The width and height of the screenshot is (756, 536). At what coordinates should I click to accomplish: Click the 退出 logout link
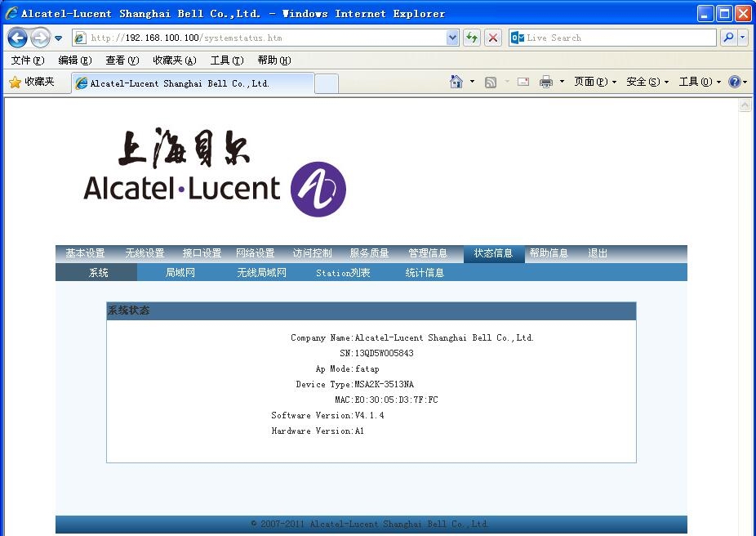(x=598, y=253)
